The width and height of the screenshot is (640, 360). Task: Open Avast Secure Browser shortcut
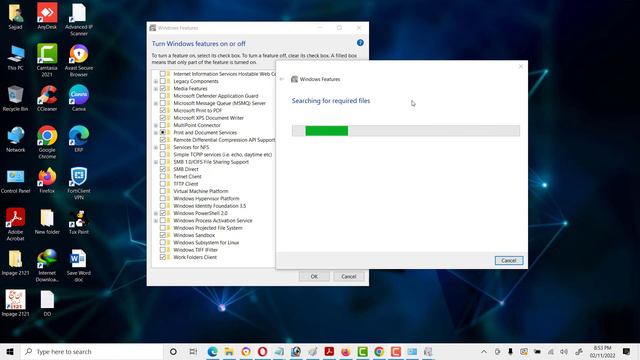(79, 60)
